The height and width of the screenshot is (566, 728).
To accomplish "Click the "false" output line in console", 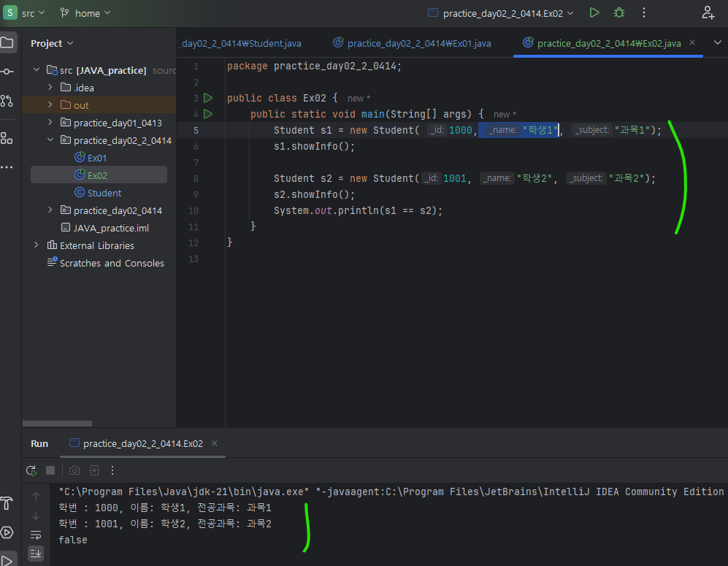I will pyautogui.click(x=73, y=540).
